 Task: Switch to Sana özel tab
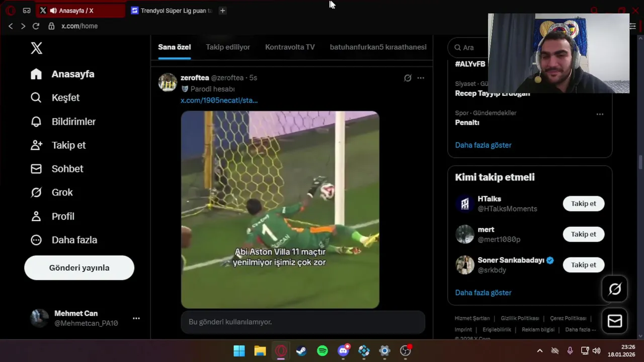click(174, 47)
